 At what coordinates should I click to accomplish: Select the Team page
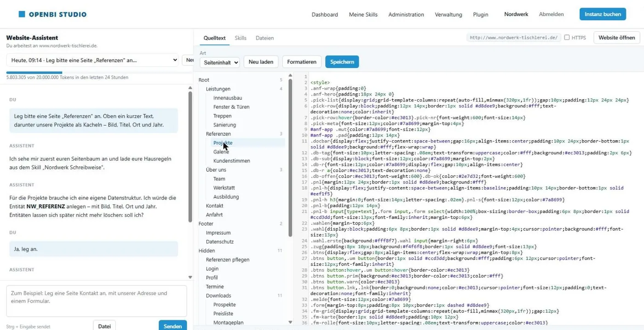(x=219, y=179)
